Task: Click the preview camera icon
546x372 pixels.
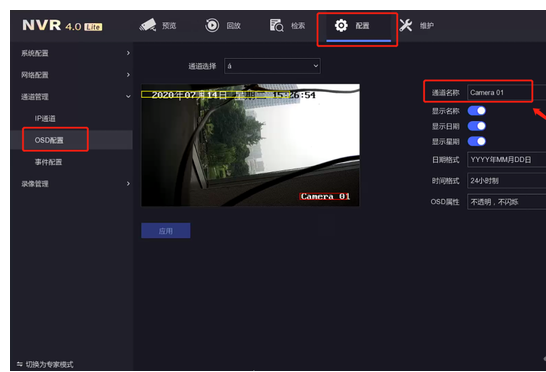Action: tap(148, 25)
